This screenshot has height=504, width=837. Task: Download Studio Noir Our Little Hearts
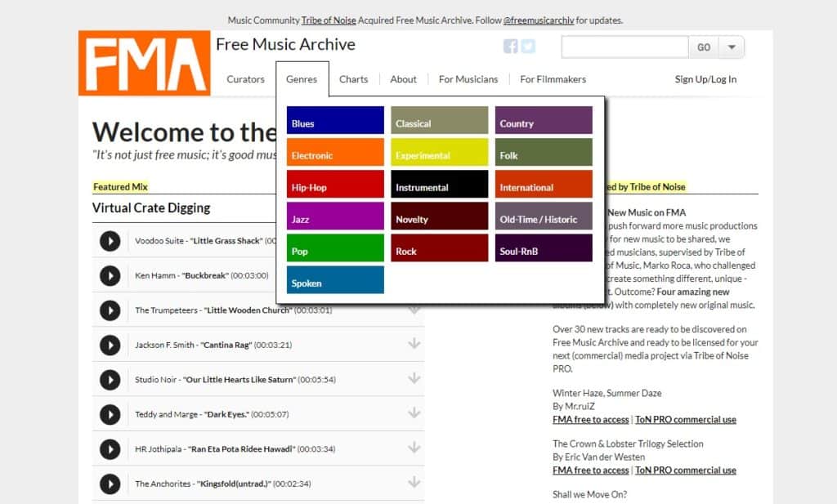414,378
